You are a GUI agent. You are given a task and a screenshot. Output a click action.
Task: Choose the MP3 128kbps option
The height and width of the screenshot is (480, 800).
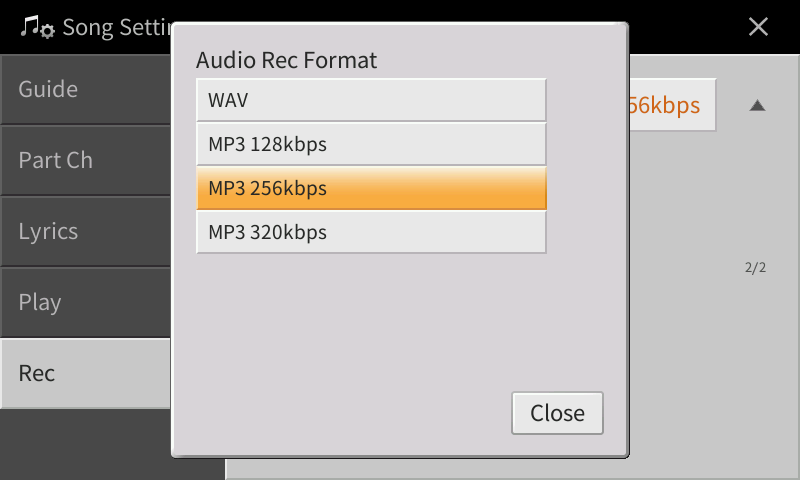click(x=371, y=144)
